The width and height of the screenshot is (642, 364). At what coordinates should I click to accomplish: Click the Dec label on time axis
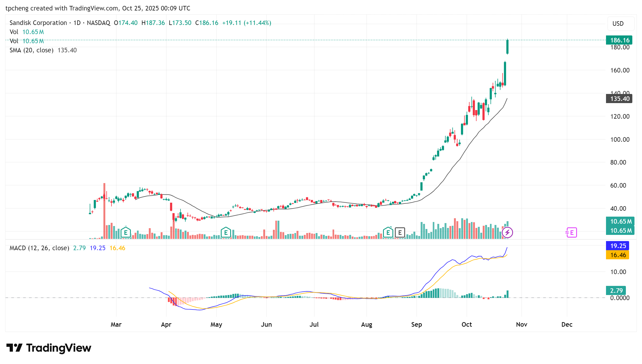[x=567, y=325]
